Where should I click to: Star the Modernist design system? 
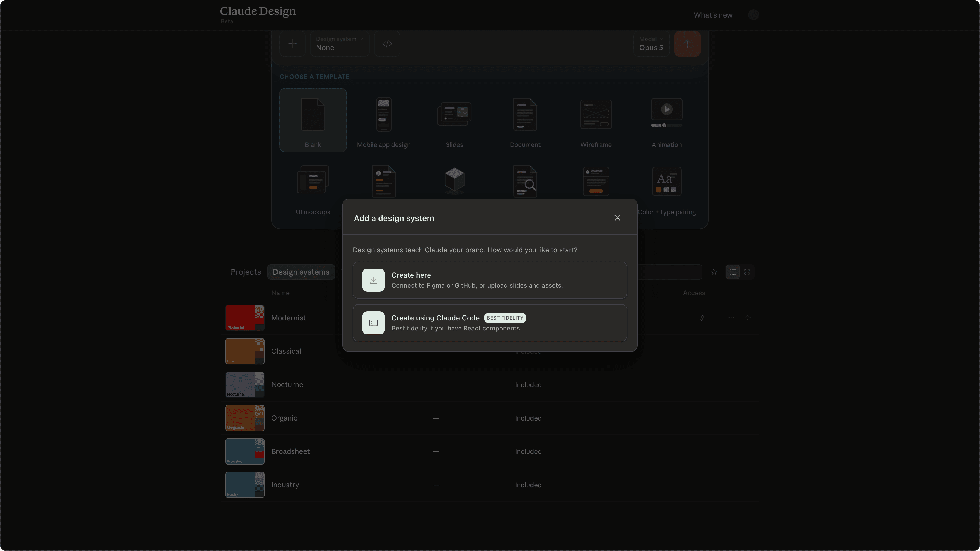click(x=747, y=318)
